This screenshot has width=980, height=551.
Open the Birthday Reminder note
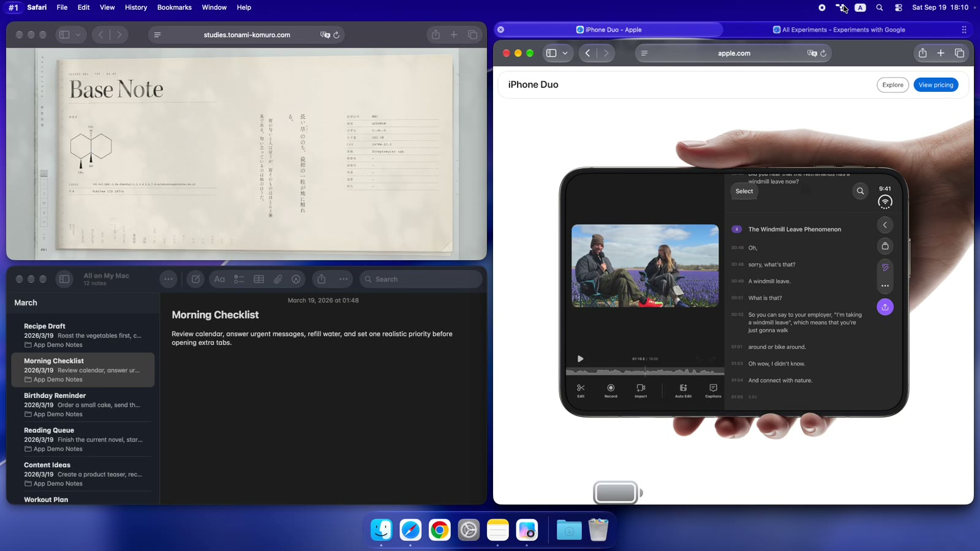click(x=83, y=405)
